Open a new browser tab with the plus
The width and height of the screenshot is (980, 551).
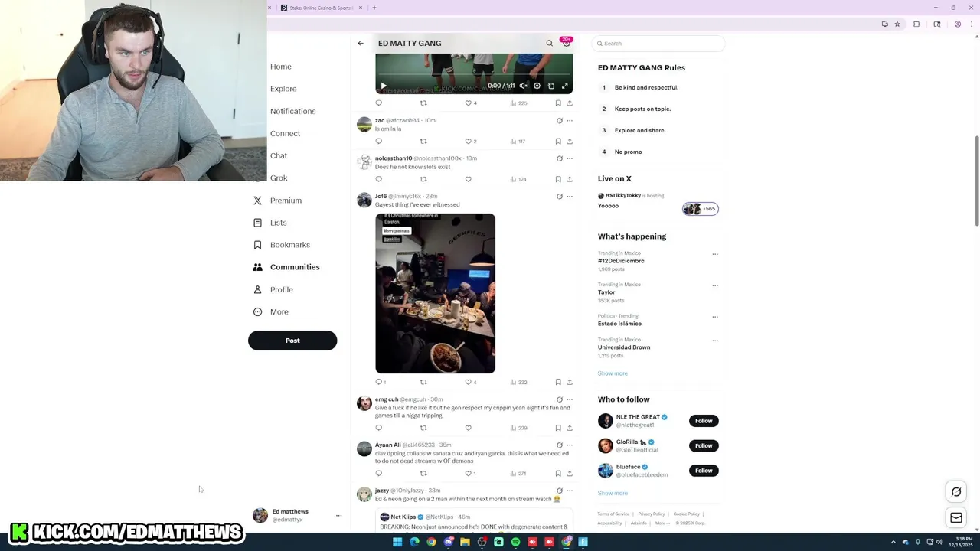click(374, 8)
